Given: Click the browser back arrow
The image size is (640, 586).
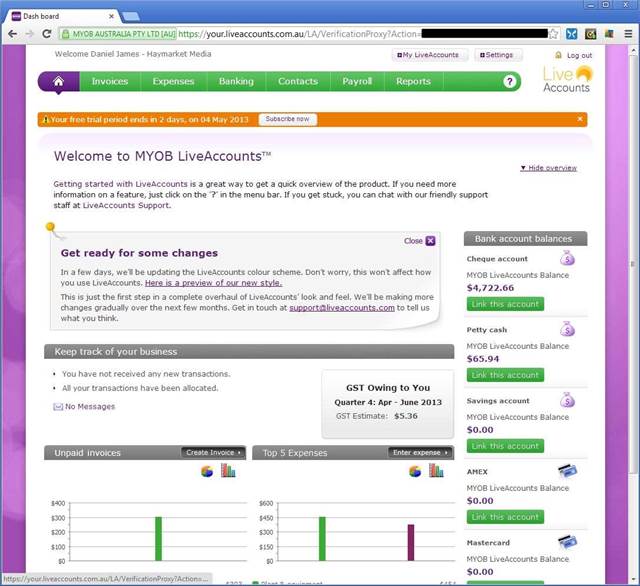Looking at the screenshot, I should point(12,34).
